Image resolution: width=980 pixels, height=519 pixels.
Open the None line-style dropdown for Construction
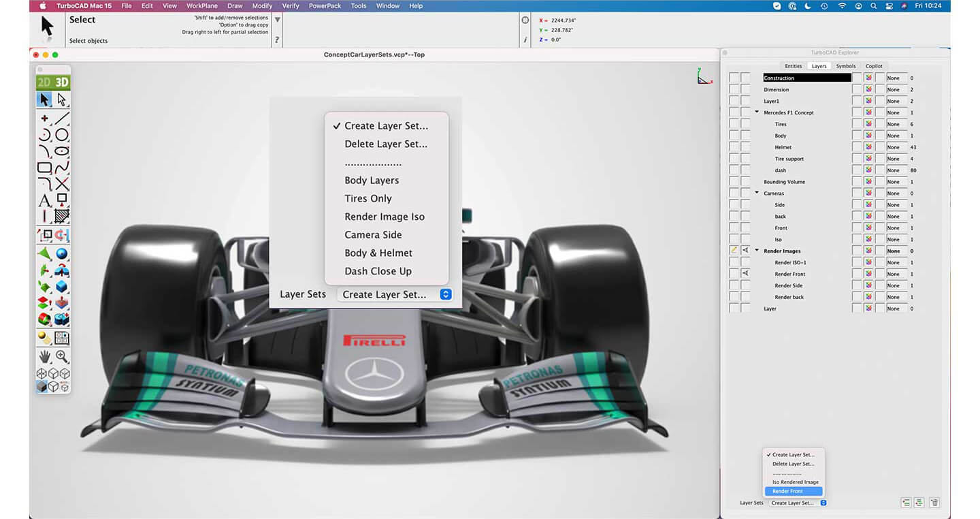click(x=896, y=78)
